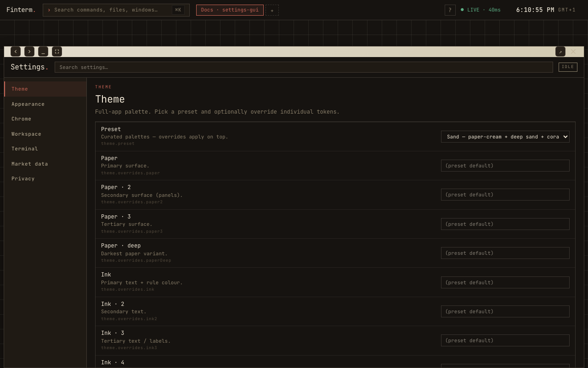
Task: Select the Docs · settings-gui tab
Action: coord(230,10)
